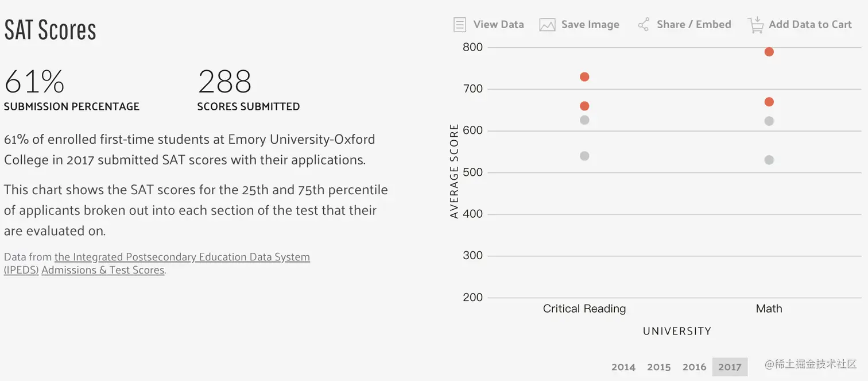Choose Add Data to Cart label
Viewport: 868px width, 381px height.
[x=810, y=25]
